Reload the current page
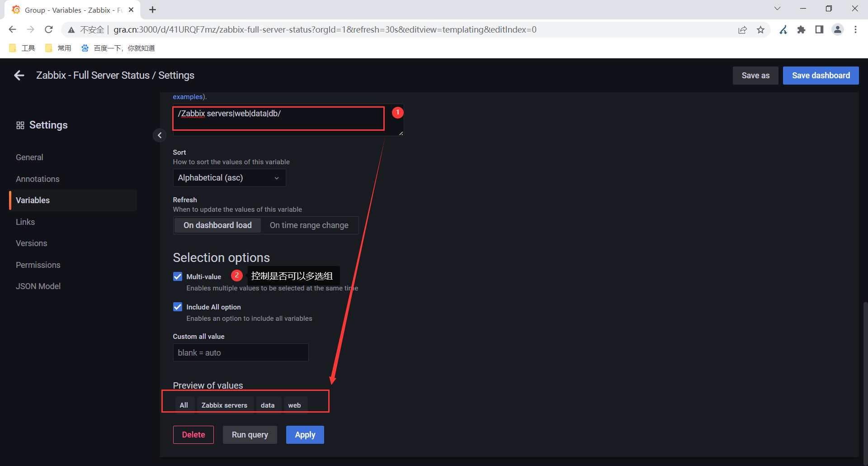 (49, 29)
